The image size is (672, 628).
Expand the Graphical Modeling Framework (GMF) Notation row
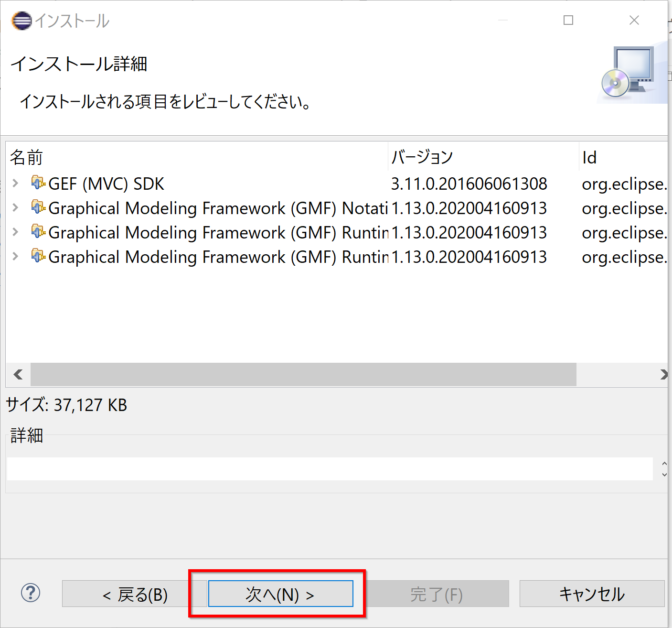pyautogui.click(x=16, y=207)
